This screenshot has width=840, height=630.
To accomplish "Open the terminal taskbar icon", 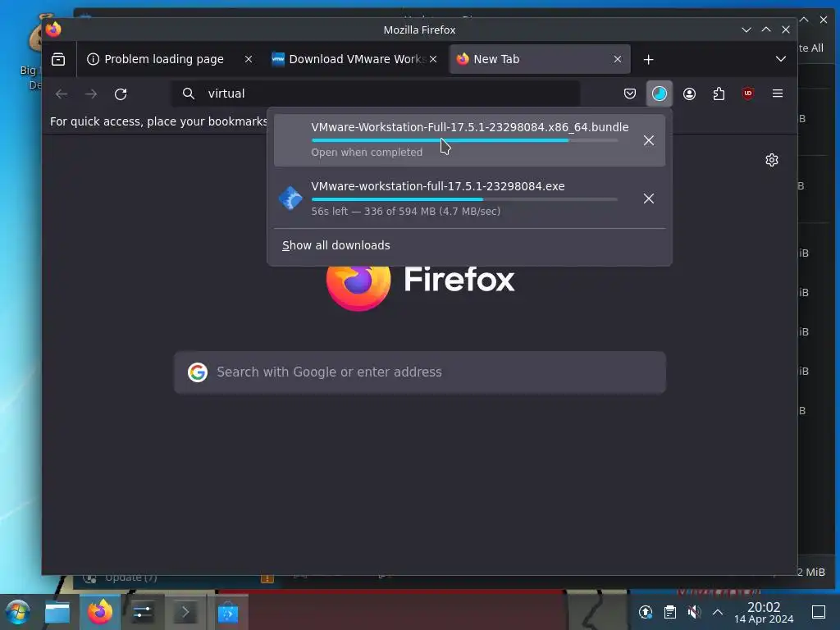I will [185, 612].
